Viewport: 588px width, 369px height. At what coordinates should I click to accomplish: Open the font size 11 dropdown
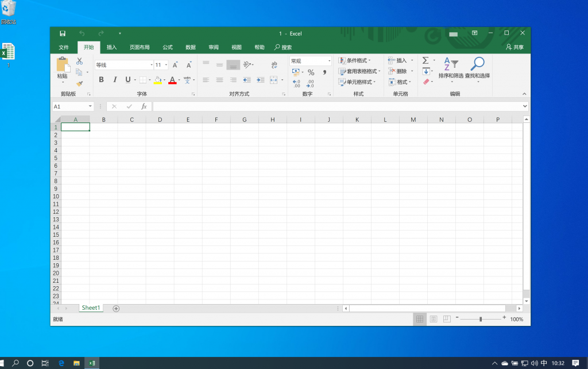click(x=166, y=65)
